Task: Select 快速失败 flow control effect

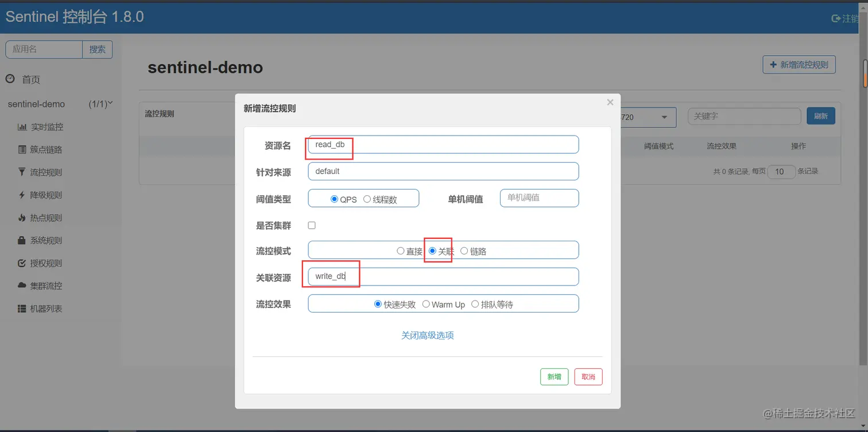Action: (378, 304)
